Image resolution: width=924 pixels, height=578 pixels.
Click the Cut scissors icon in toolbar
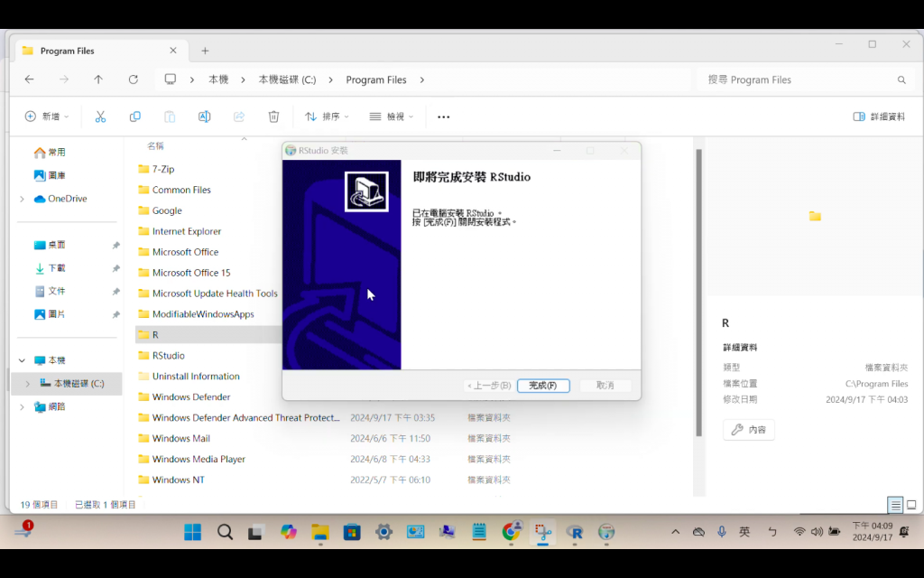100,117
